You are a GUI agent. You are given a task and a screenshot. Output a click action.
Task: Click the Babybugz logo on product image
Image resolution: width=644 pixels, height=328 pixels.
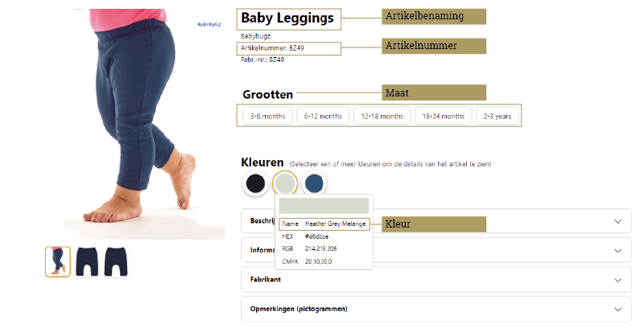pyautogui.click(x=209, y=25)
